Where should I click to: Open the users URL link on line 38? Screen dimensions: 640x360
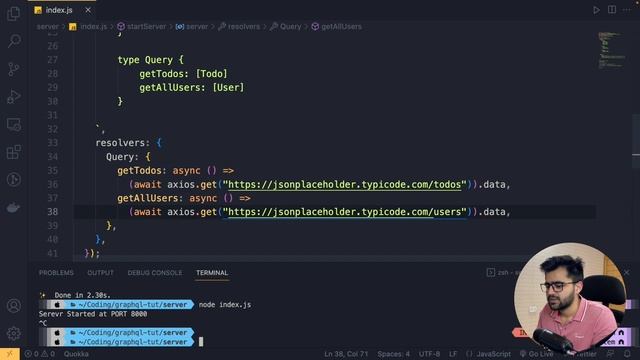point(344,212)
